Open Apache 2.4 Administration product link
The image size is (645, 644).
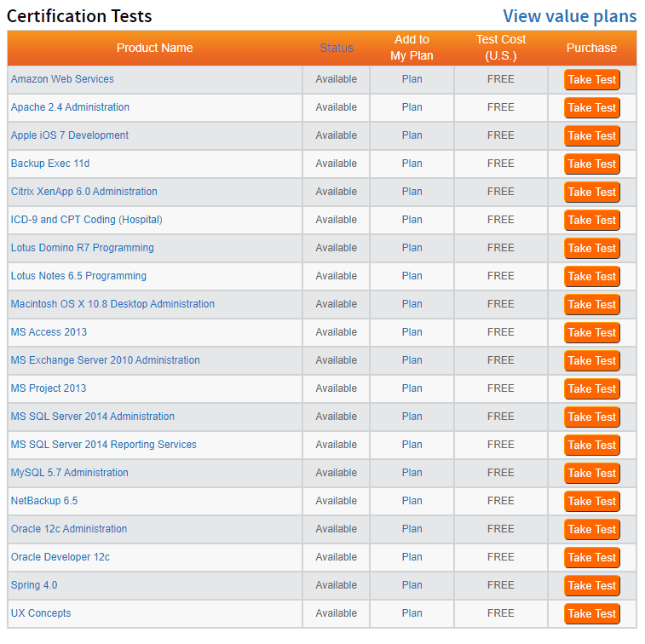[x=70, y=107]
